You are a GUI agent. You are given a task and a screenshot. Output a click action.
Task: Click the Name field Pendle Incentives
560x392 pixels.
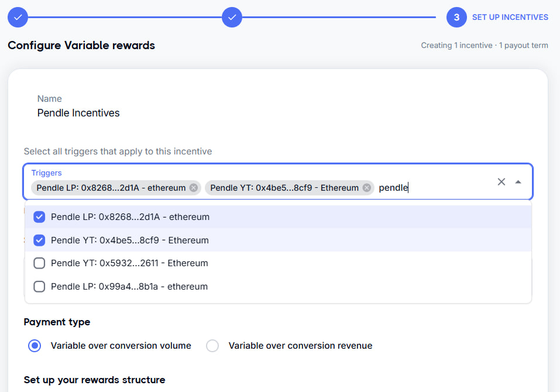pos(78,113)
